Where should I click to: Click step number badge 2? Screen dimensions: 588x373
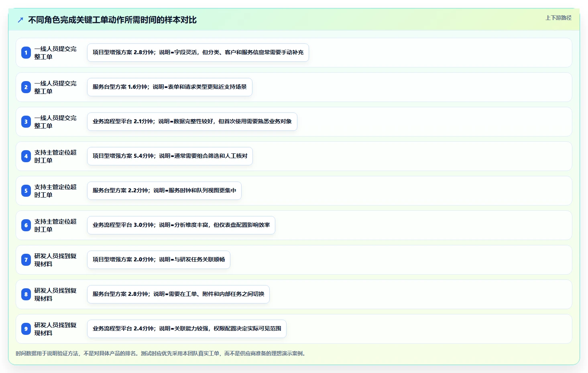pyautogui.click(x=26, y=87)
